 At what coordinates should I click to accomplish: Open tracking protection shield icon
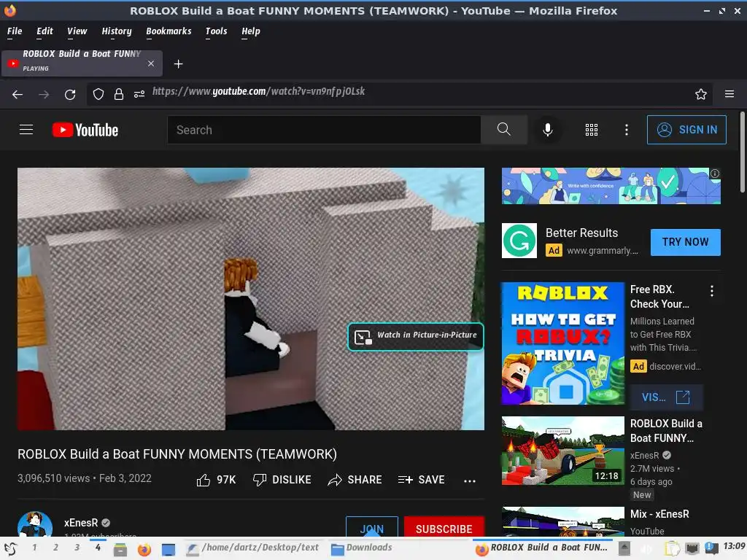pos(98,94)
